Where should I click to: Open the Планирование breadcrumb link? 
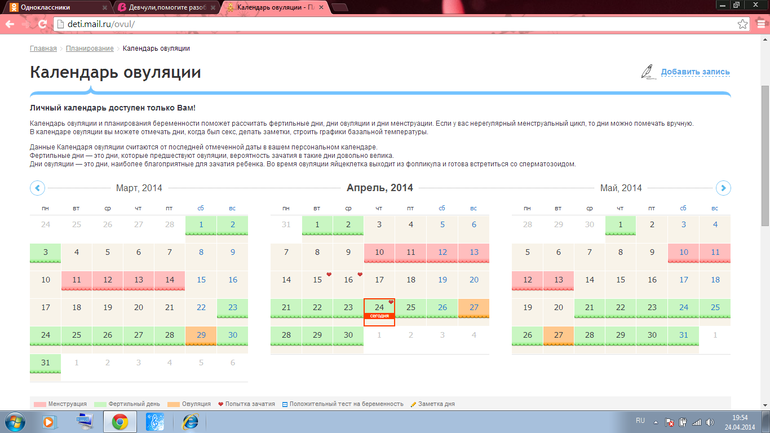coord(90,48)
